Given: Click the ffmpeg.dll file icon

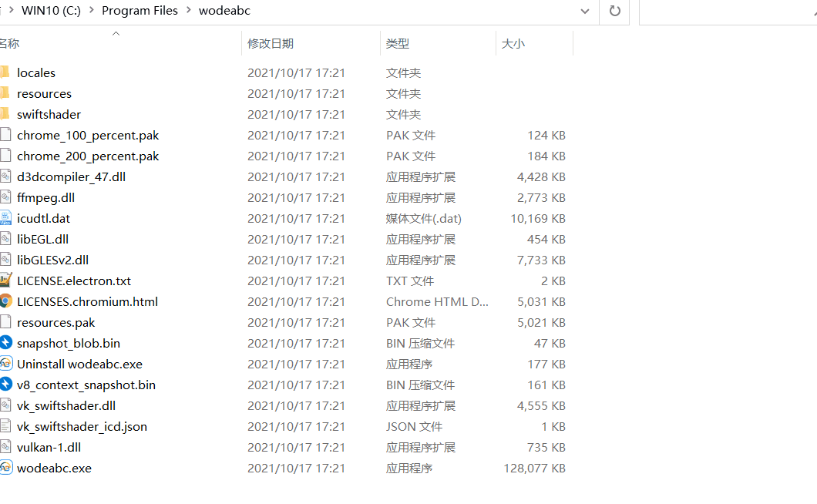Looking at the screenshot, I should tap(6, 197).
